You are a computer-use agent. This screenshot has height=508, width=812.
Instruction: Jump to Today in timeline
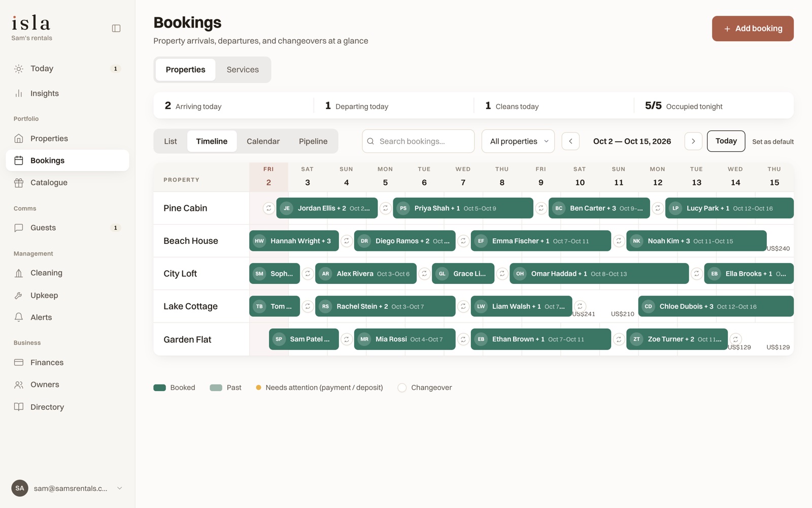(726, 141)
